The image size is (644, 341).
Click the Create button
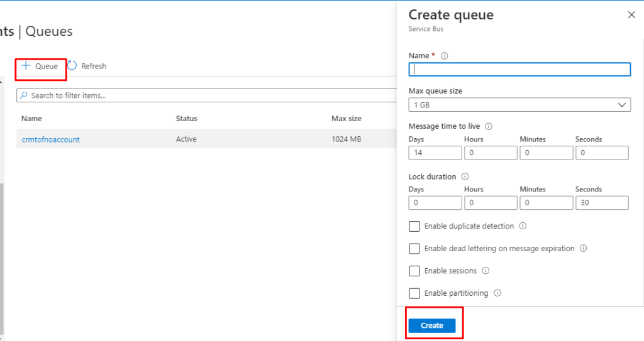tap(432, 325)
